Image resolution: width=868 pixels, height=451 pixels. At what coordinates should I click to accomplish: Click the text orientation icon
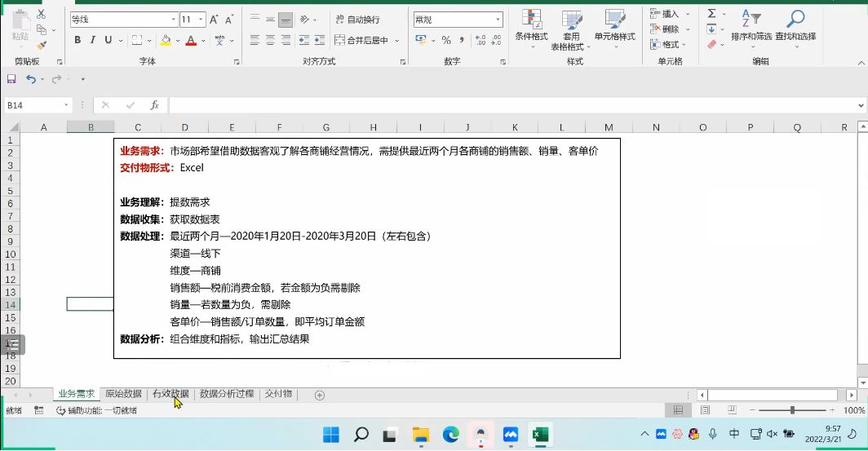(304, 20)
